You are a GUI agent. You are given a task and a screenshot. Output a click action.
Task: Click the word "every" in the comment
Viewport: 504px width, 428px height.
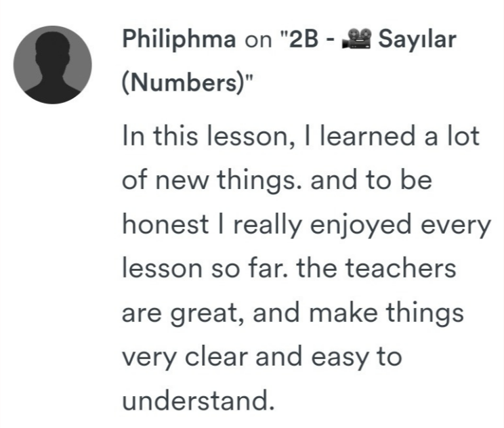tap(455, 227)
